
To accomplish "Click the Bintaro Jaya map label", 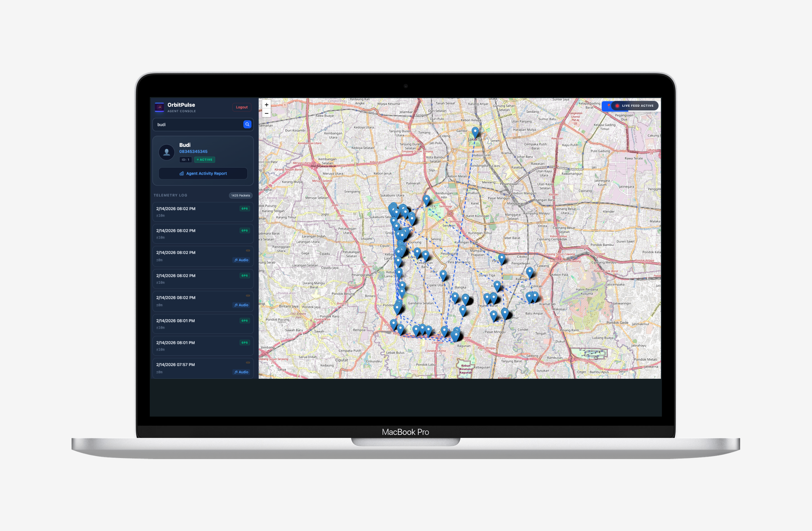I will pyautogui.click(x=288, y=306).
